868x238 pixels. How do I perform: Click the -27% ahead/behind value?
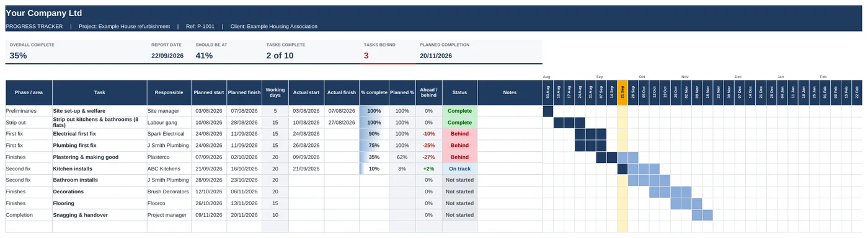pos(428,157)
